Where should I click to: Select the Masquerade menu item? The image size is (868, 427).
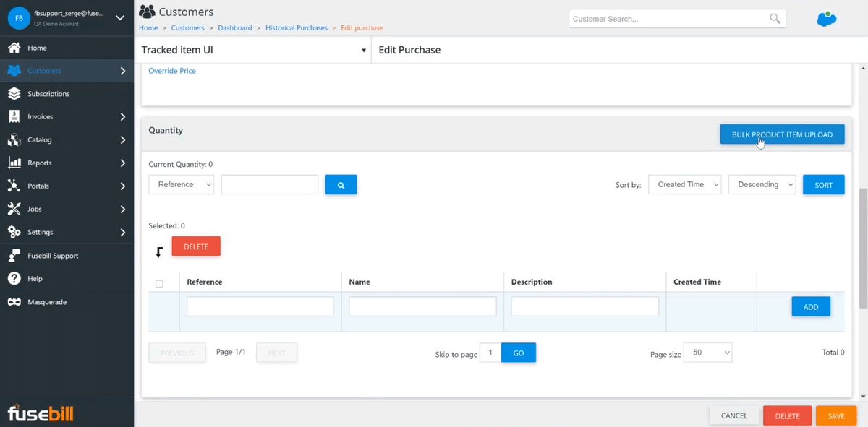coord(67,302)
